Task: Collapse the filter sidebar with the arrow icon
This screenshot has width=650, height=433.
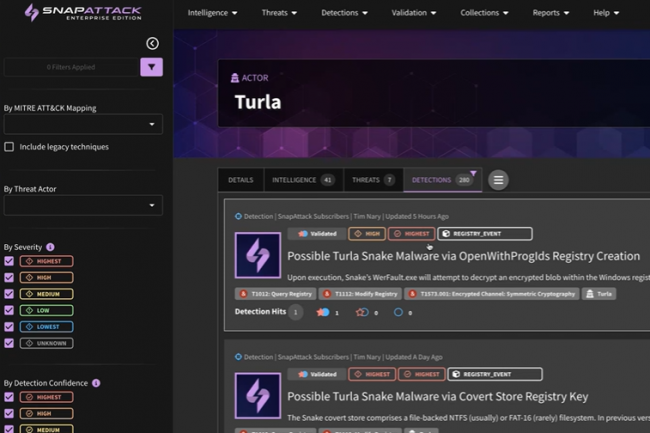Action: click(x=152, y=43)
